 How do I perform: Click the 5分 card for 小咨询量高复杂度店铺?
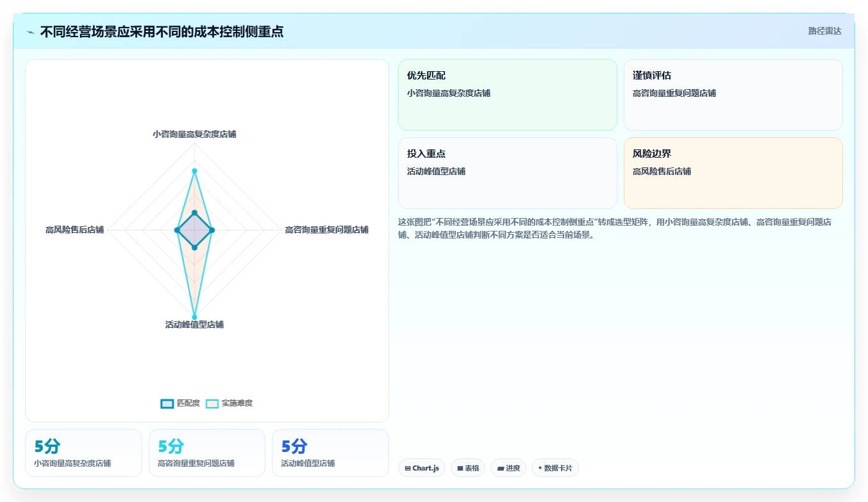[83, 453]
